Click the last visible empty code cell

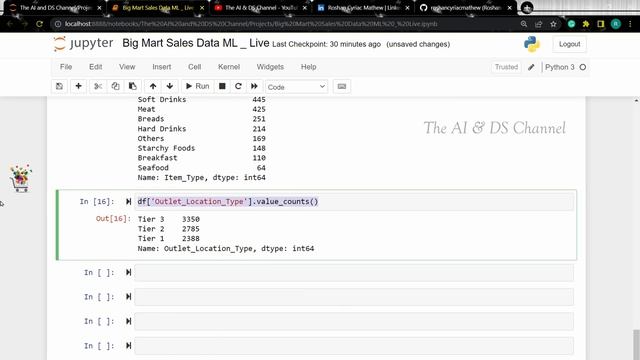tap(354, 346)
